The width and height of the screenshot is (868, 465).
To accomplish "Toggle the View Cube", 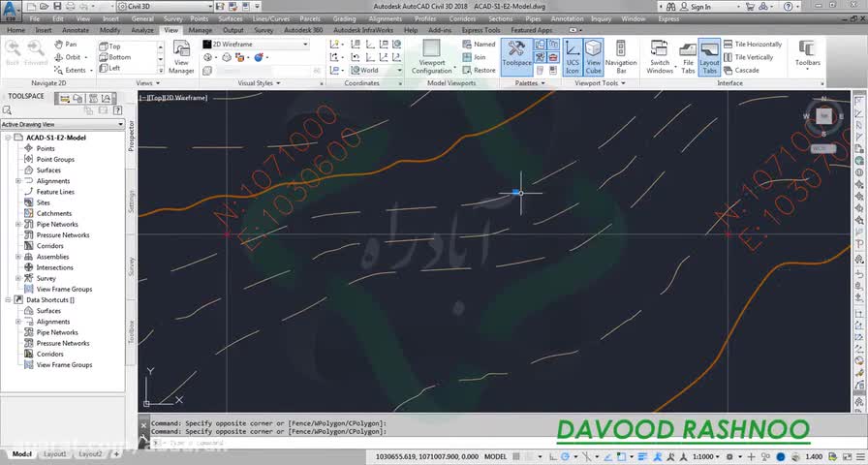I will (x=594, y=57).
